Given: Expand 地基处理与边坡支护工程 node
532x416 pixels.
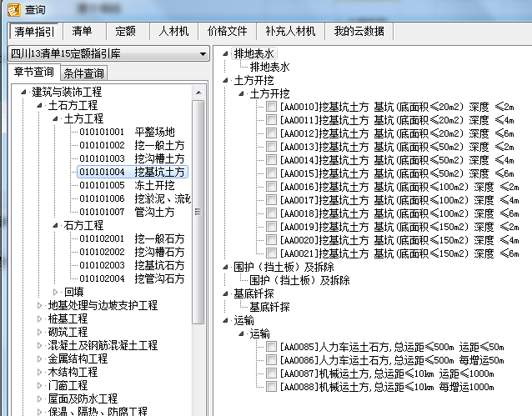Looking at the screenshot, I should [x=39, y=305].
